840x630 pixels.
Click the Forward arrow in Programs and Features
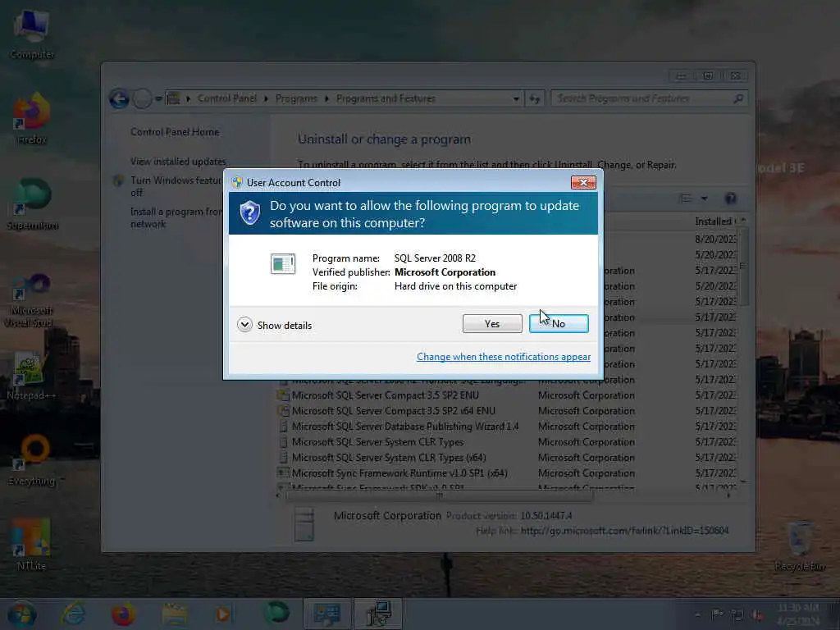click(142, 98)
